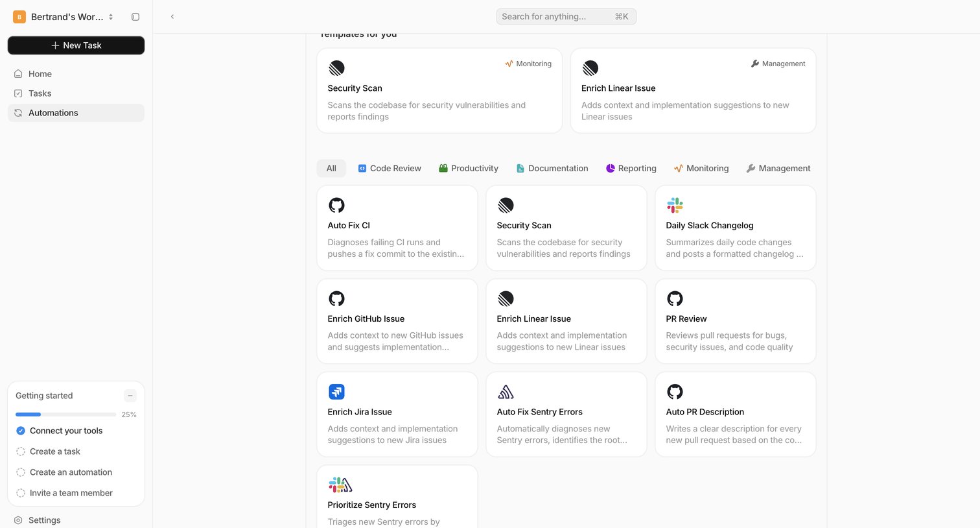Click the Jira icon on Enrich Jira Issue card

pos(336,392)
